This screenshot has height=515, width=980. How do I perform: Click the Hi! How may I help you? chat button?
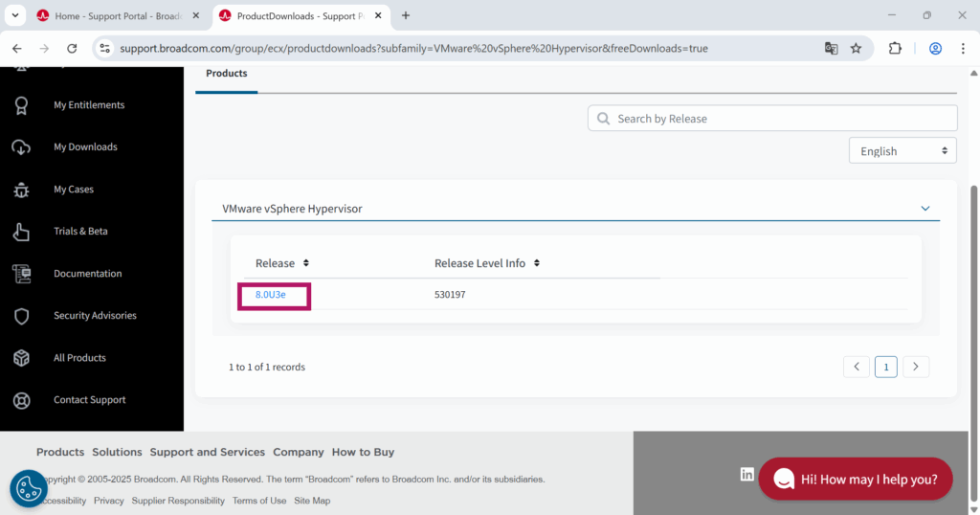pyautogui.click(x=855, y=479)
